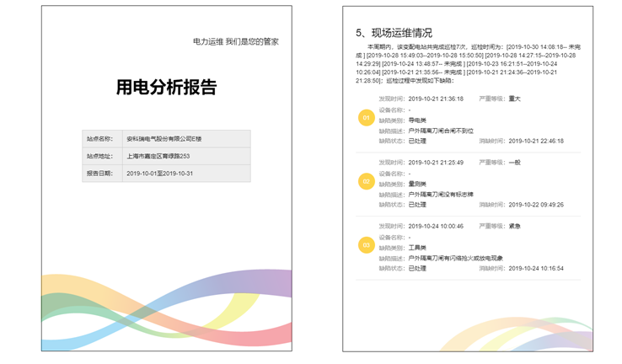
Task: Click the 用电分析报告 cover title
Action: [166, 88]
